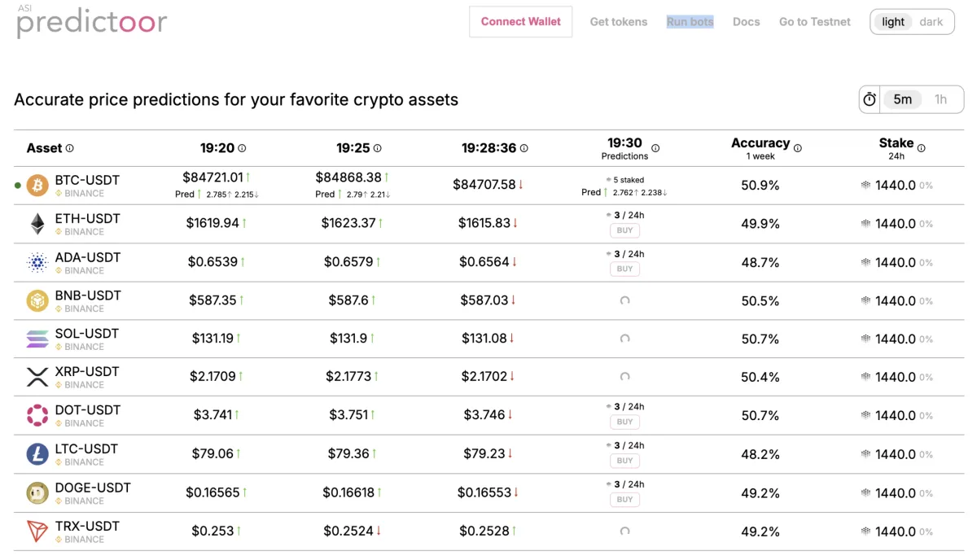Open the Get tokens link

[x=619, y=22]
